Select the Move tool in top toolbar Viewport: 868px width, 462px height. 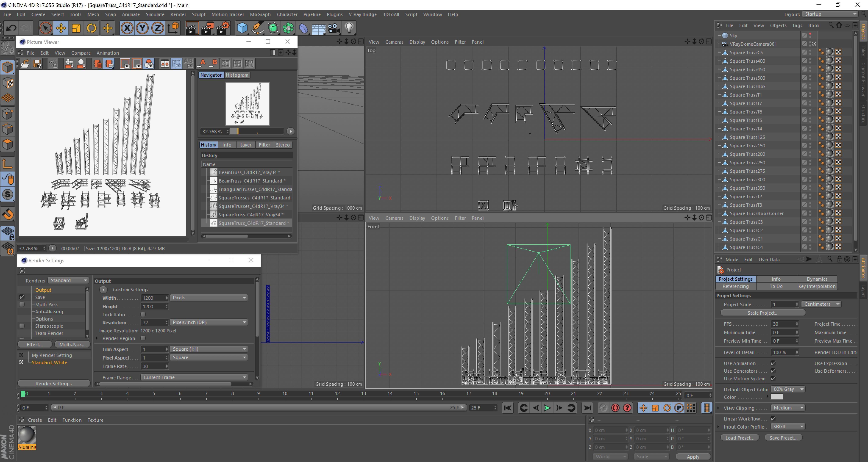[61, 28]
